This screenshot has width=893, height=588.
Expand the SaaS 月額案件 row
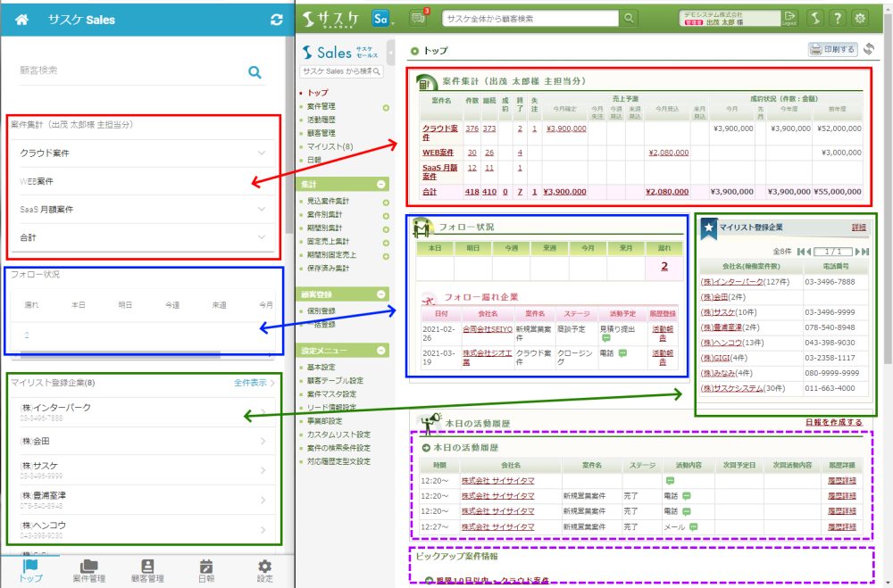(x=261, y=210)
